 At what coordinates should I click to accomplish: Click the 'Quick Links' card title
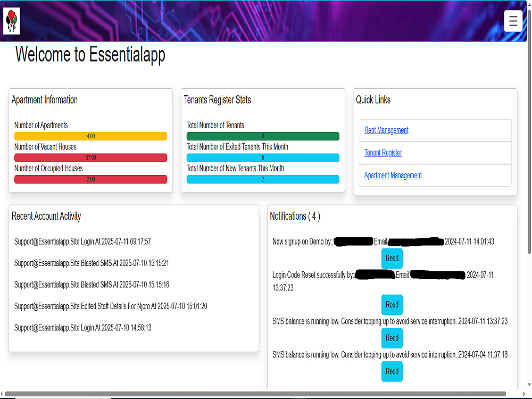click(x=373, y=100)
